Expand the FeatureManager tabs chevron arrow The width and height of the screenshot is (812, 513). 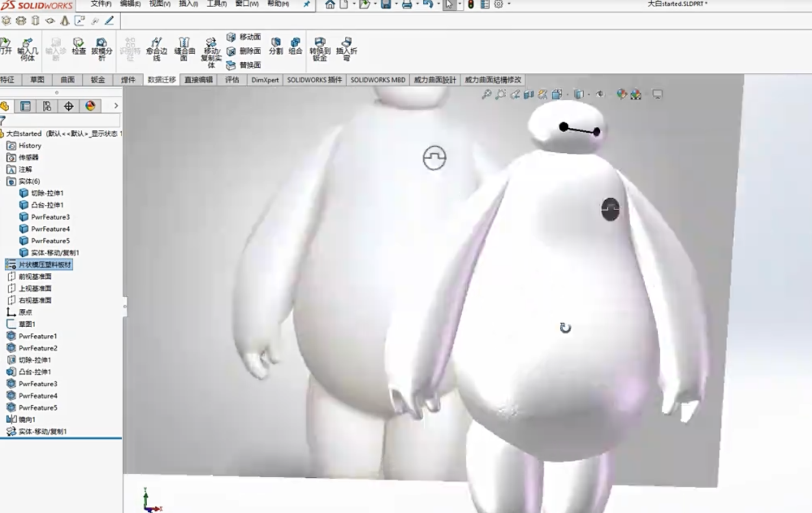[116, 106]
